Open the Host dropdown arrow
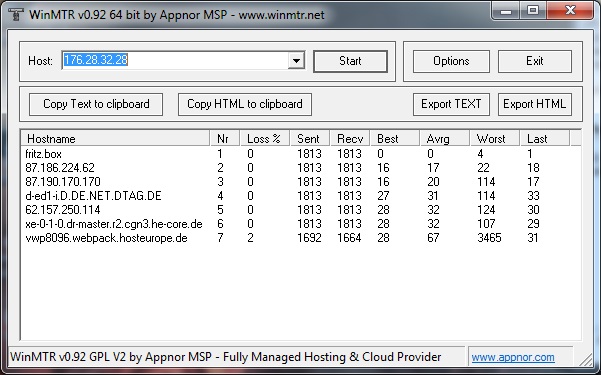 click(296, 61)
